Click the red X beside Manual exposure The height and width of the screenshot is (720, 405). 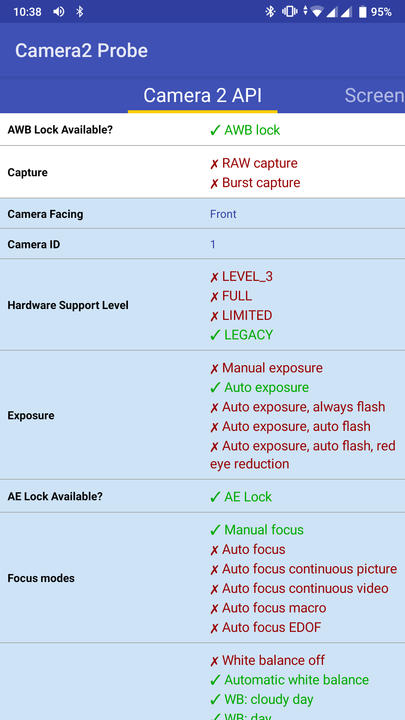click(x=214, y=369)
